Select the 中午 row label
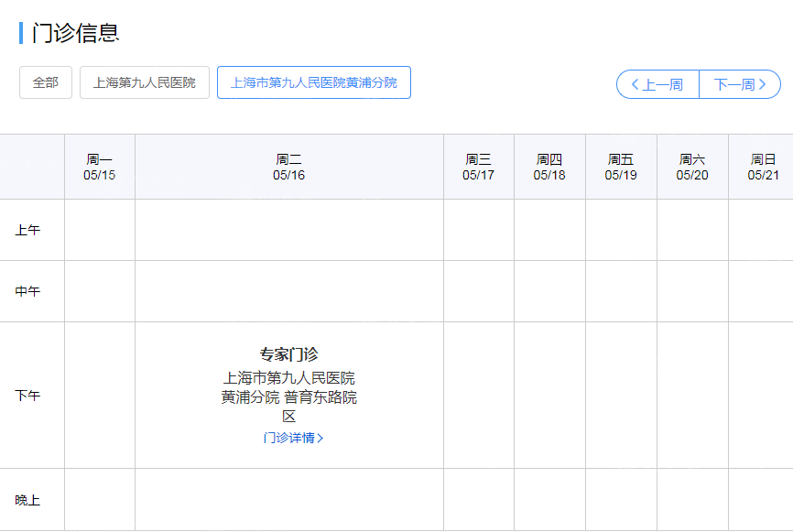Image resolution: width=793 pixels, height=532 pixels. 27,292
